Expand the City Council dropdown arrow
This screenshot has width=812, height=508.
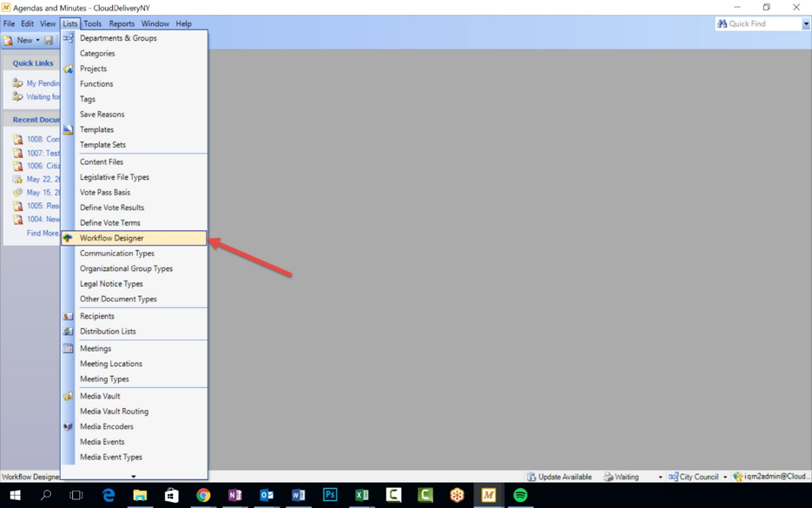pos(725,477)
